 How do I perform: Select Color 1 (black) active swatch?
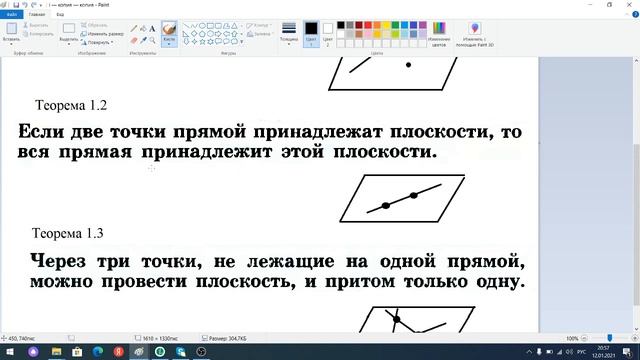point(311,33)
